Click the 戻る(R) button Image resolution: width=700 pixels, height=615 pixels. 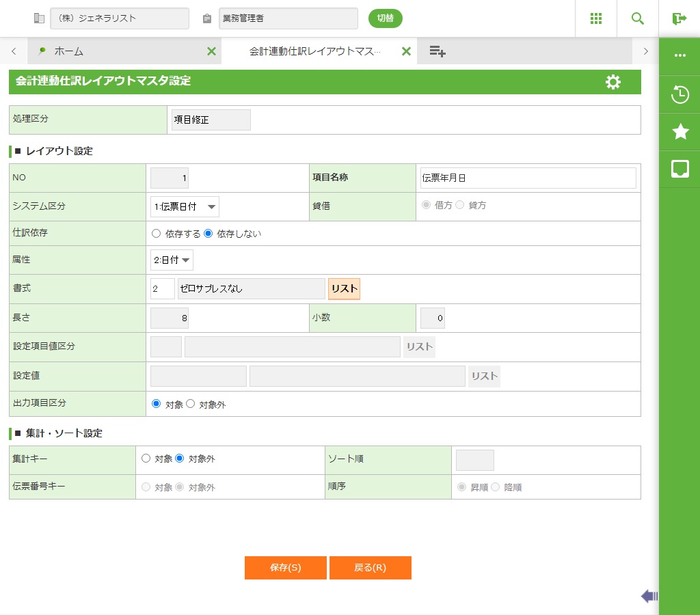point(370,568)
